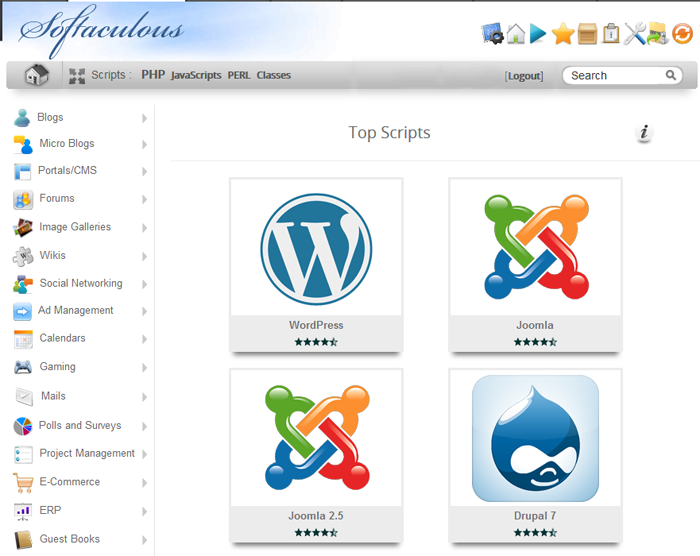Click the star rating under WordPress
The width and height of the screenshot is (700, 556).
(x=316, y=342)
